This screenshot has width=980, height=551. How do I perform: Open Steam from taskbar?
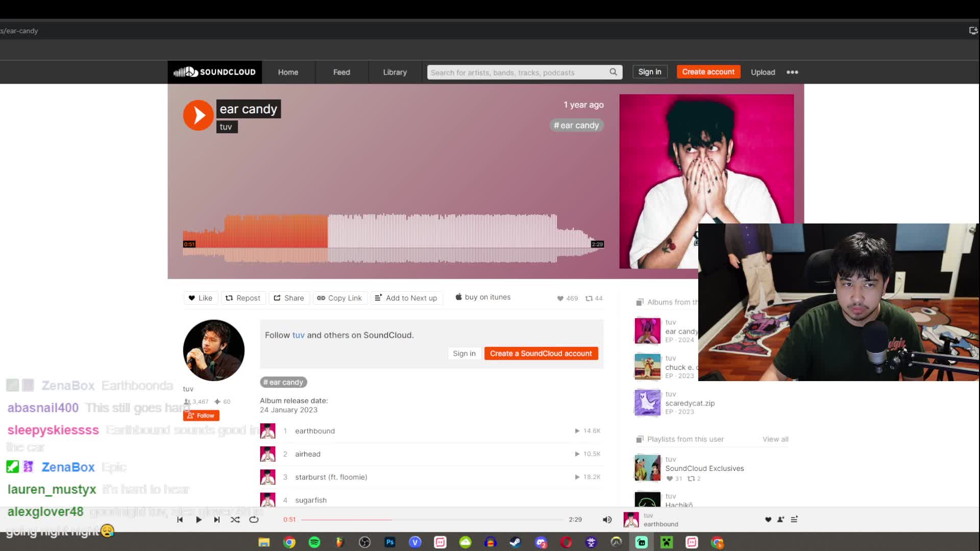click(x=516, y=542)
